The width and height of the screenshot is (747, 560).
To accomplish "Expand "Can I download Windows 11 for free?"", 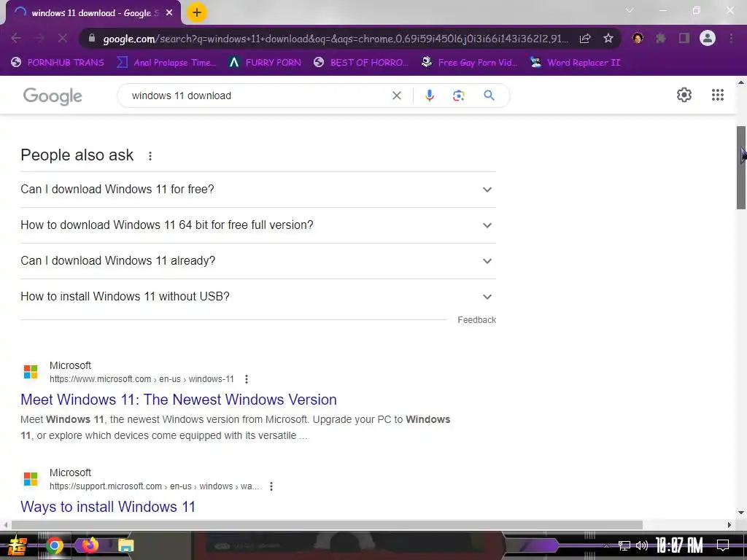I will pos(258,190).
